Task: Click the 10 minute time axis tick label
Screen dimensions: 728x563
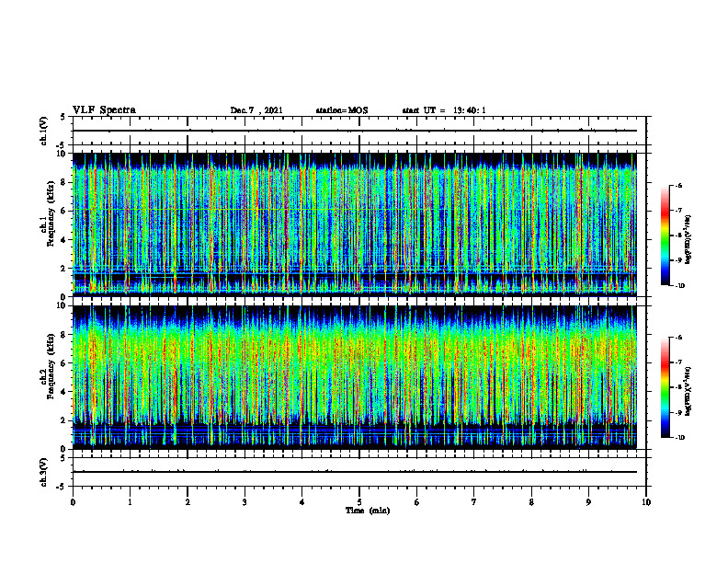Action: [646, 502]
